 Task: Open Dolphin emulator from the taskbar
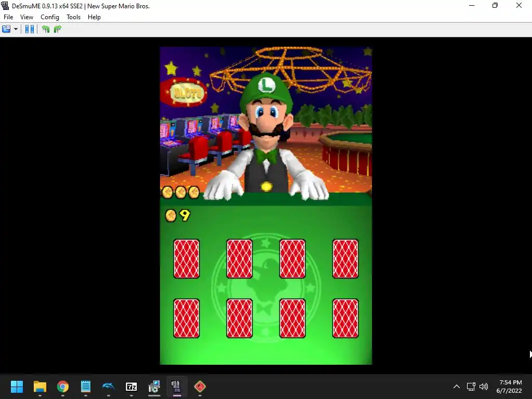pyautogui.click(x=108, y=387)
